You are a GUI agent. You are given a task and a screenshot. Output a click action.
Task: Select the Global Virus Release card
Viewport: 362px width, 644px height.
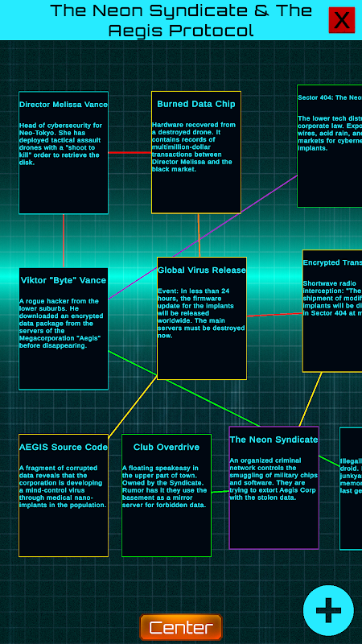[202, 318]
